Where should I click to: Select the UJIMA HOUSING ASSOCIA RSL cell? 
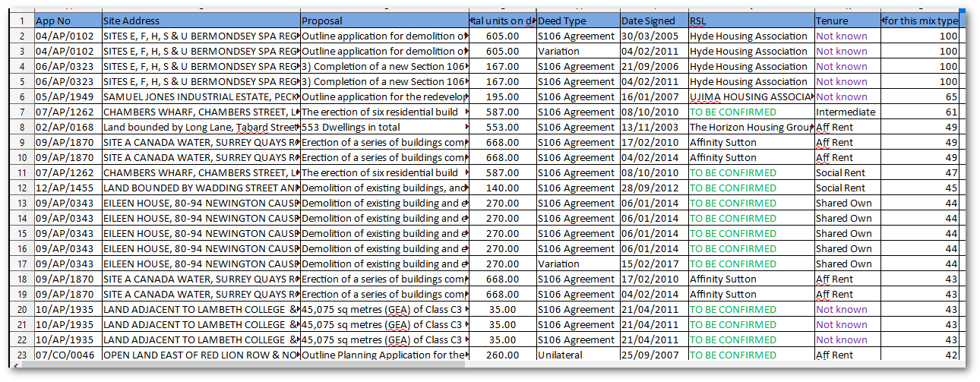pyautogui.click(x=751, y=97)
